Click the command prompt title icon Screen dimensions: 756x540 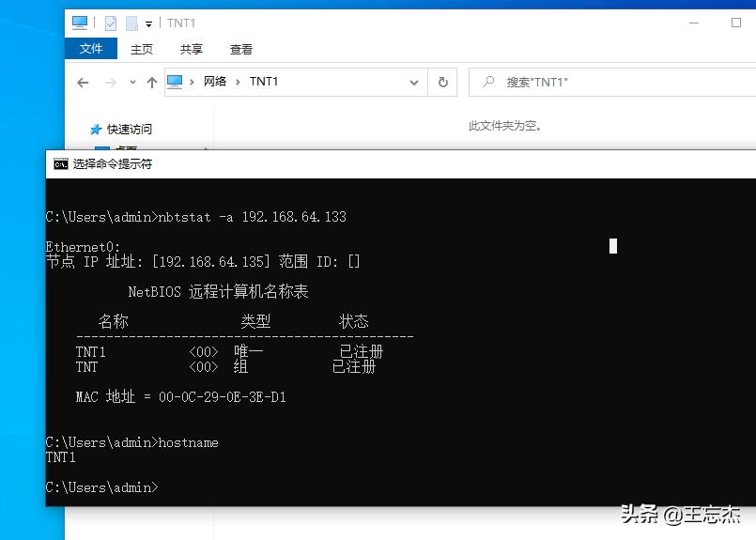[61, 164]
